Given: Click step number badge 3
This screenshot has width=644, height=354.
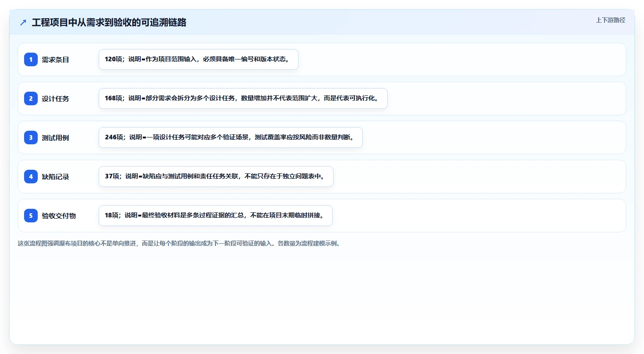Looking at the screenshot, I should (x=31, y=138).
